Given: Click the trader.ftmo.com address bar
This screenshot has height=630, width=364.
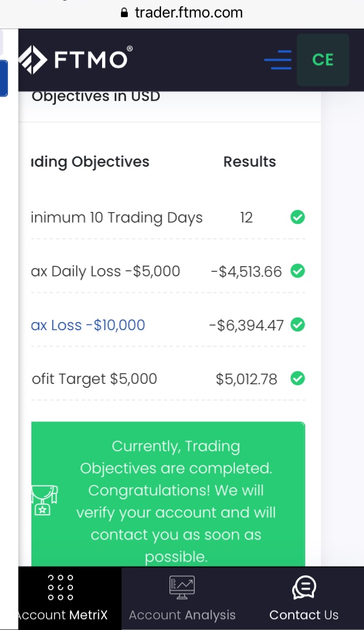Looking at the screenshot, I should 188,13.
